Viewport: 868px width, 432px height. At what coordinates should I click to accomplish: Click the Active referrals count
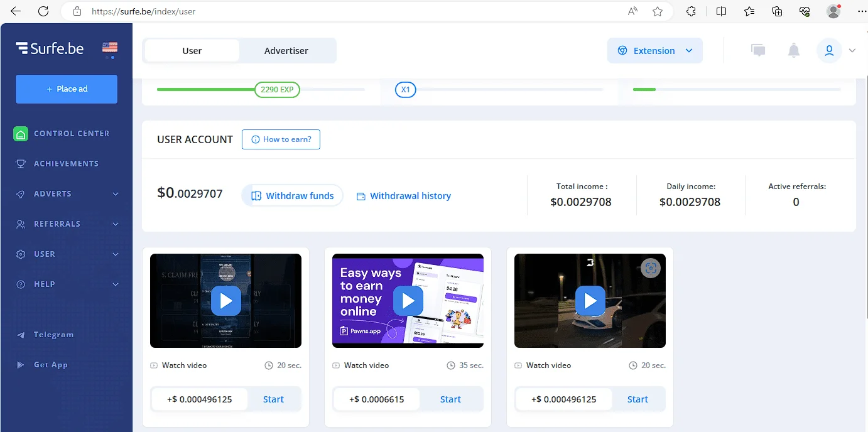pos(796,202)
